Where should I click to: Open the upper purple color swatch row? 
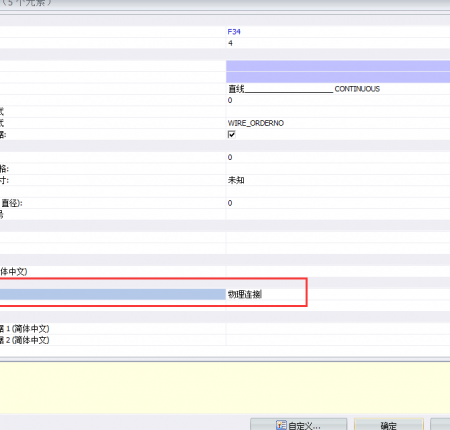coord(338,66)
